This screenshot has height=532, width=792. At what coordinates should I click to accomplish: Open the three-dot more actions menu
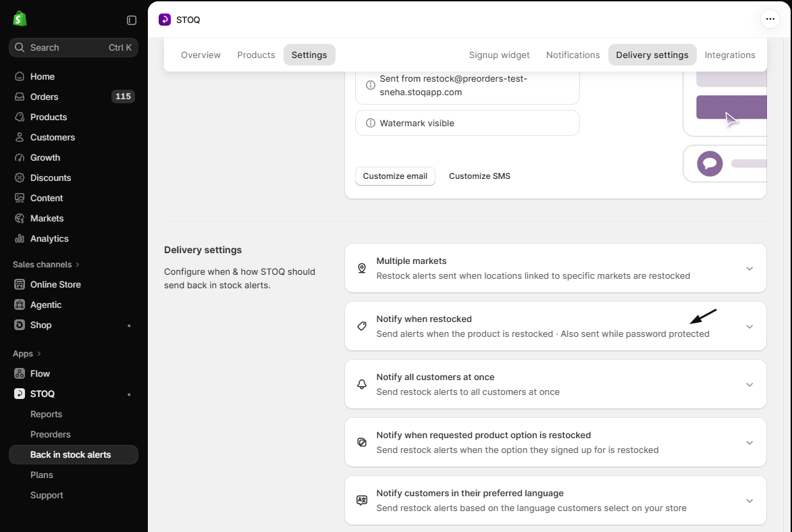tap(770, 19)
